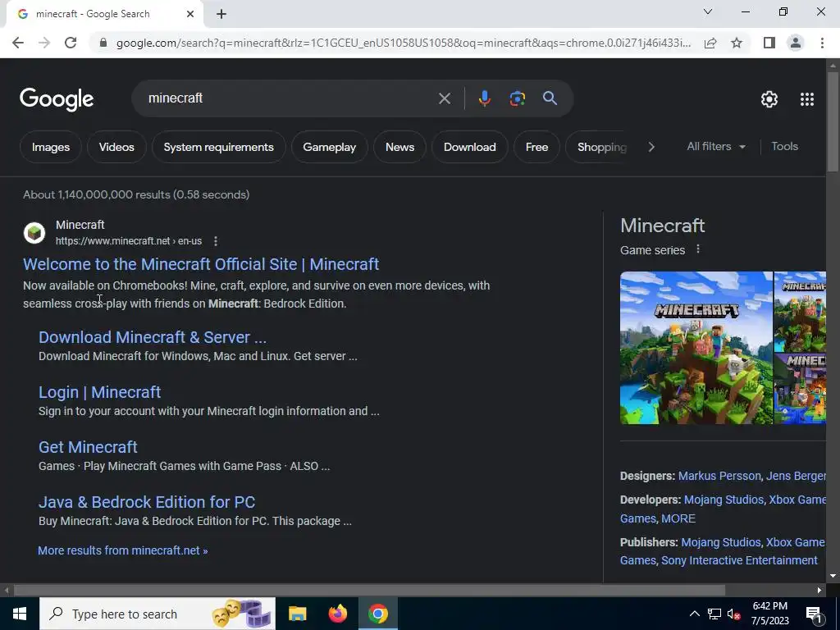The height and width of the screenshot is (630, 840).
Task: Open the taskbar clock and date
Action: [769, 614]
